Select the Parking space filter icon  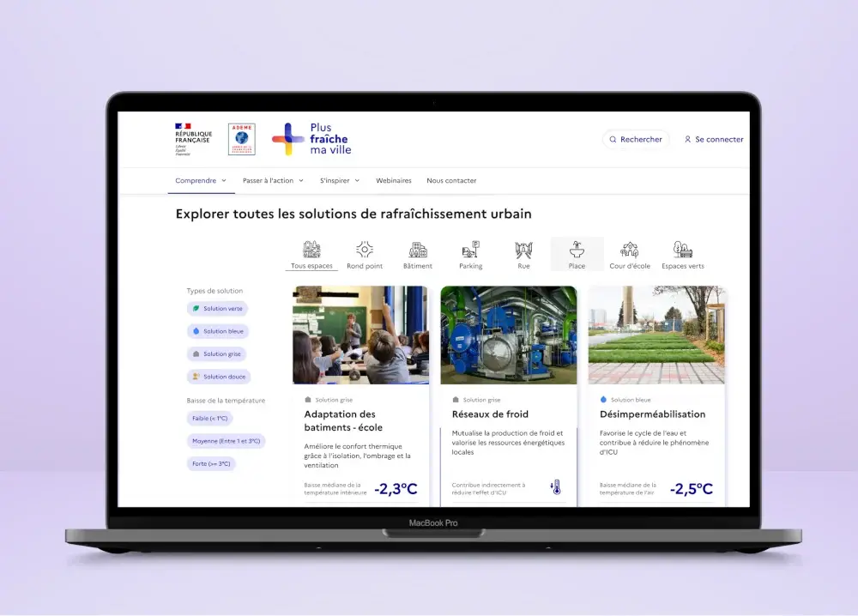click(470, 249)
